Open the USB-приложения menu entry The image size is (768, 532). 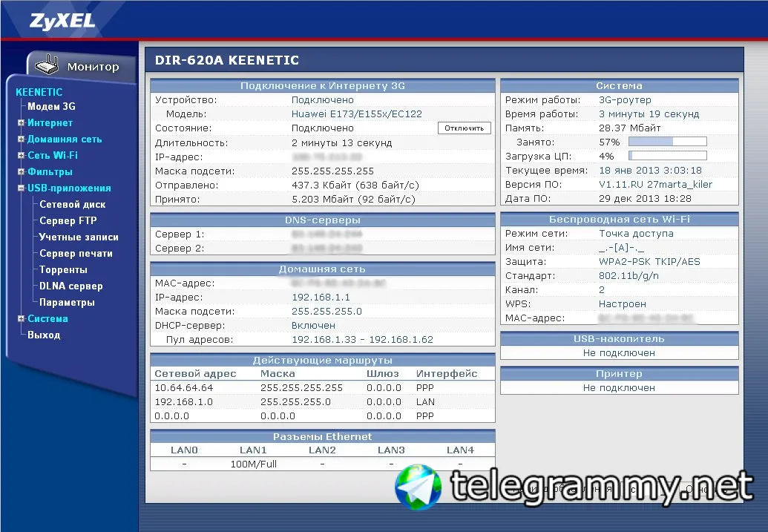pos(69,188)
